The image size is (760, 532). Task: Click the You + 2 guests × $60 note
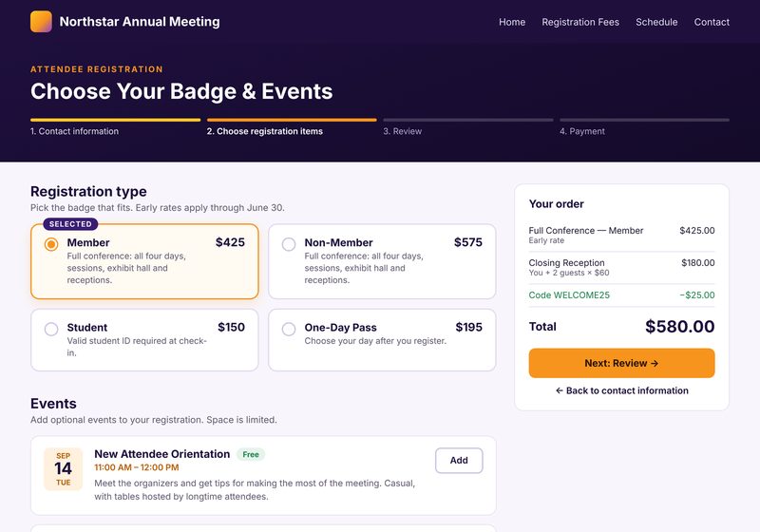point(569,273)
